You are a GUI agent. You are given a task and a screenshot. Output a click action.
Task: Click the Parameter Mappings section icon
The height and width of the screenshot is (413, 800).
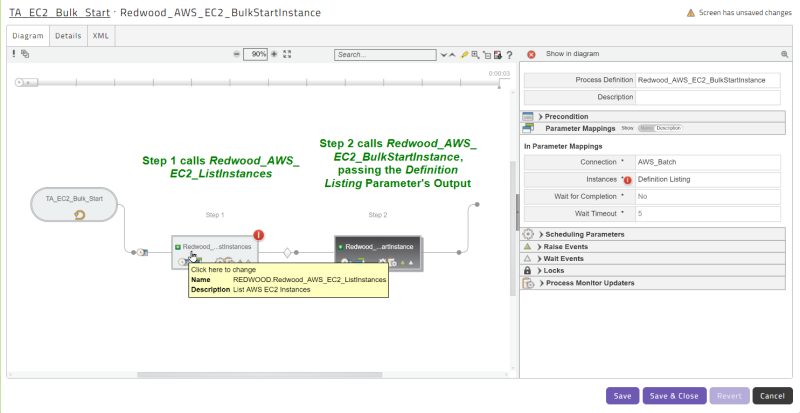point(528,129)
